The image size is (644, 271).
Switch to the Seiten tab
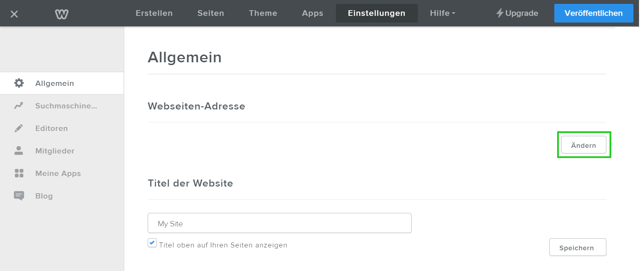click(x=211, y=13)
